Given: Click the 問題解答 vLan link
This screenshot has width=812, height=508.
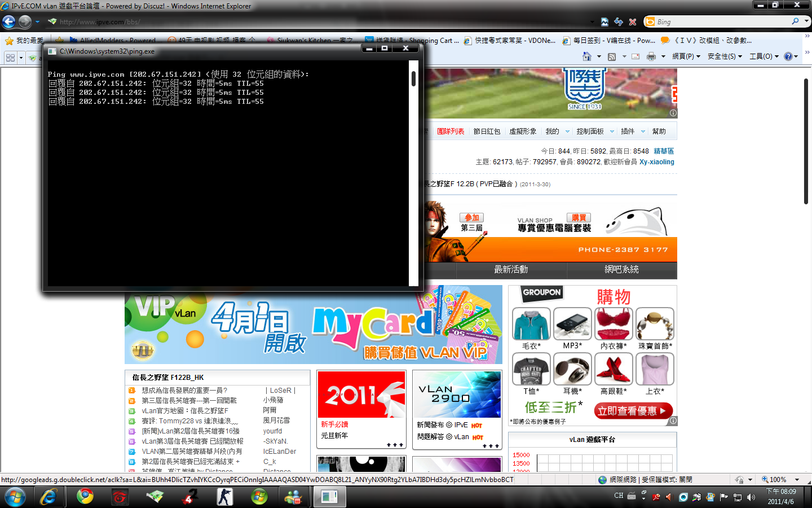Looking at the screenshot, I should (443, 437).
